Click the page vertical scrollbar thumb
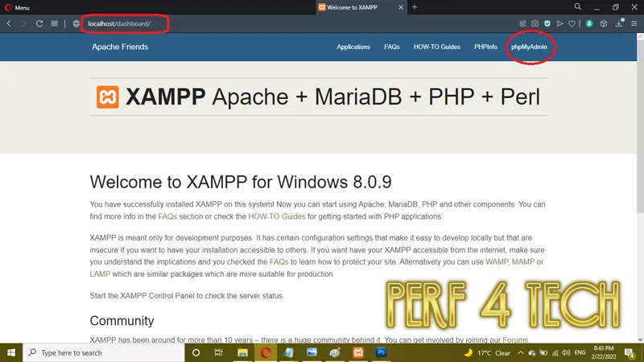The height and width of the screenshot is (362, 644). click(640, 126)
